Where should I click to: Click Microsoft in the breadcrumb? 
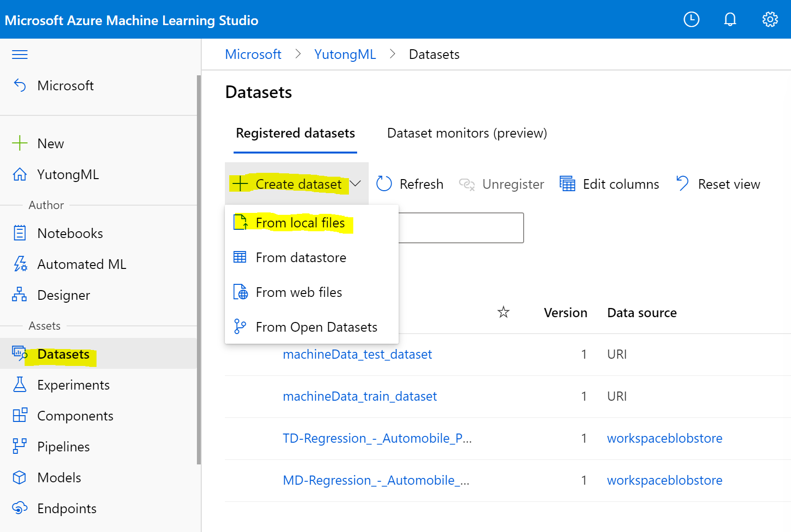pyautogui.click(x=253, y=54)
